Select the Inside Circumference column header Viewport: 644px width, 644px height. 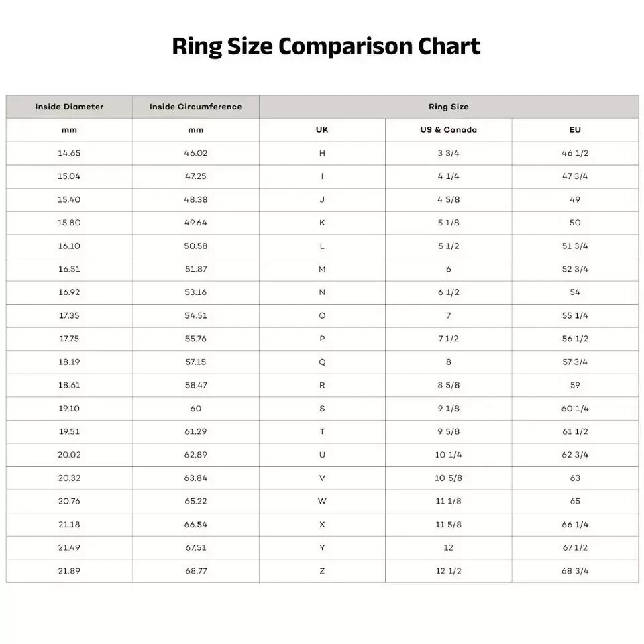pos(196,107)
